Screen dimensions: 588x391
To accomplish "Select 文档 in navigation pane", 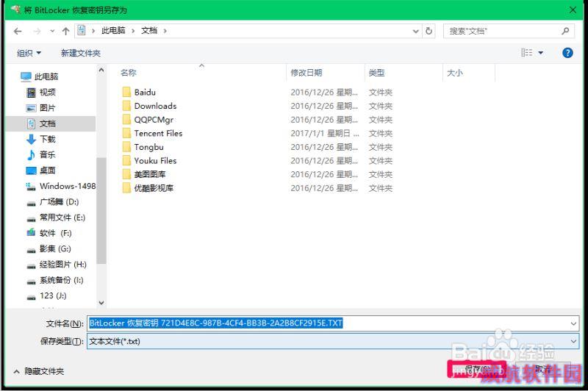I will pyautogui.click(x=51, y=123).
